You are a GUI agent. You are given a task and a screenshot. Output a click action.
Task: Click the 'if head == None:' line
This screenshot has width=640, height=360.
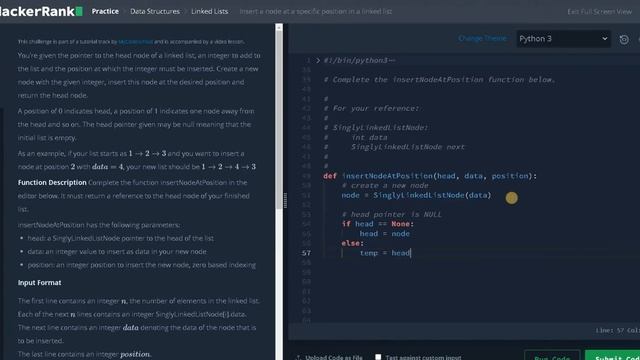pyautogui.click(x=378, y=224)
